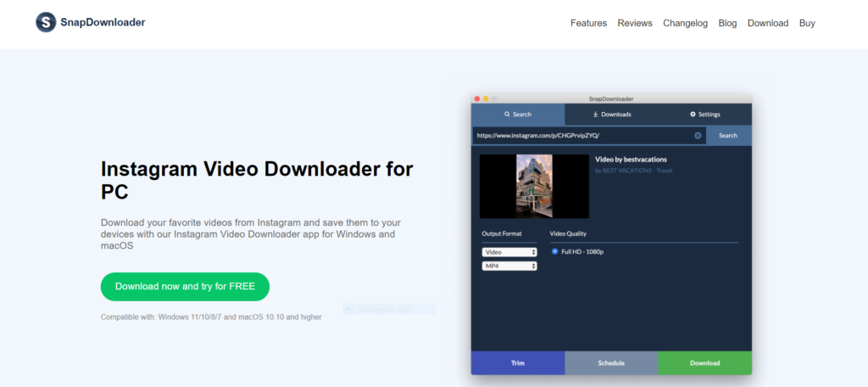Image resolution: width=868 pixels, height=387 pixels.
Task: Open Reviews in the site navigation
Action: point(635,23)
